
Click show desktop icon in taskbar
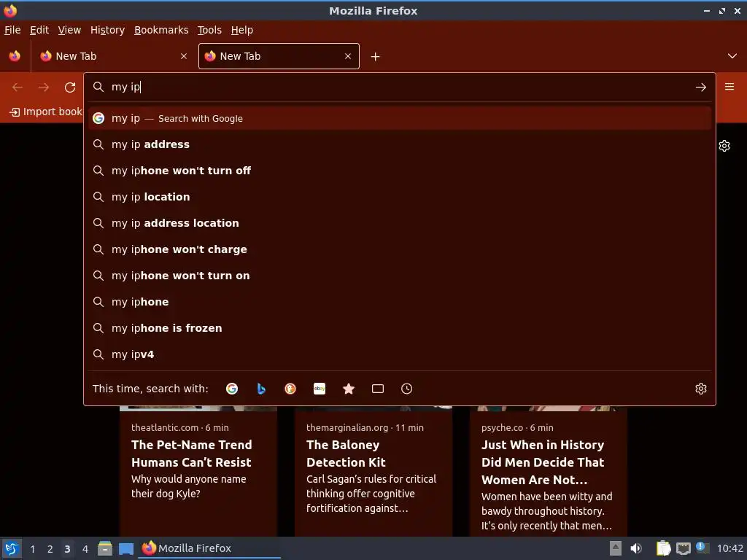[x=125, y=549]
